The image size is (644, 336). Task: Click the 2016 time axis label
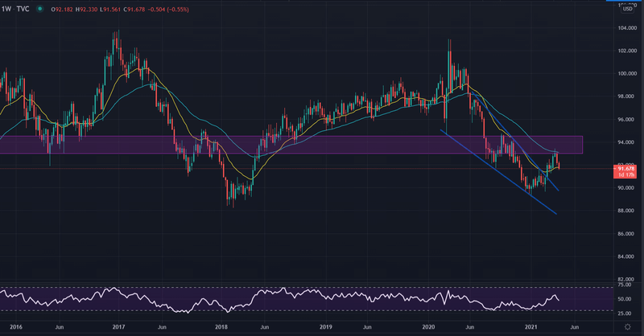[x=15, y=327]
